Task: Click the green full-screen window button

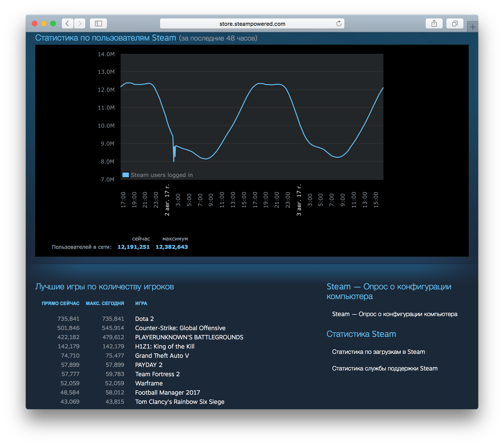Action: click(53, 24)
